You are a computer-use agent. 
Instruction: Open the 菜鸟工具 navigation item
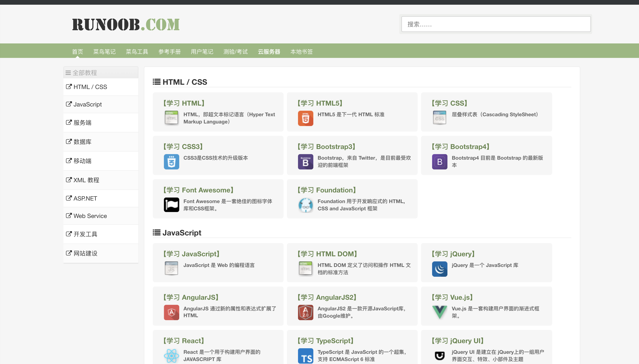coord(137,52)
